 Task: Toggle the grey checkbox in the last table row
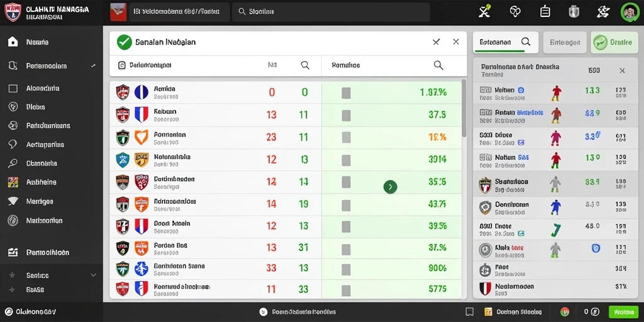pyautogui.click(x=346, y=291)
